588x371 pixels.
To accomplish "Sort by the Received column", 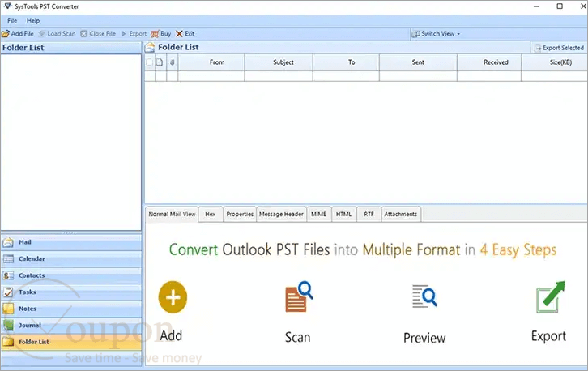I will pos(489,62).
